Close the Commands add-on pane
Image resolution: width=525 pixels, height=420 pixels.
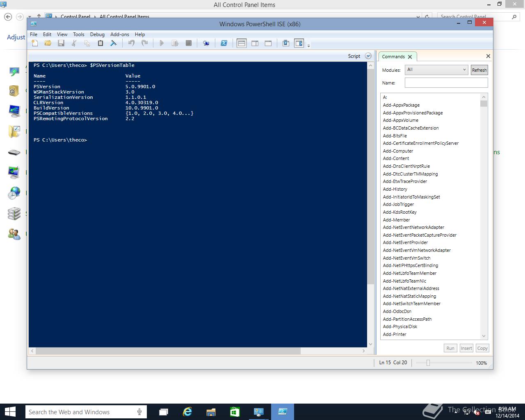[488, 56]
